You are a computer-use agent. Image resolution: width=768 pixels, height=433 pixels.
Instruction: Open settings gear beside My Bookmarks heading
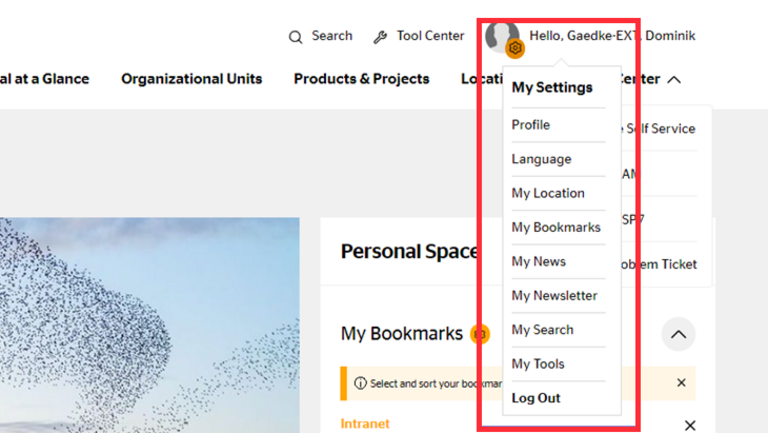point(480,334)
